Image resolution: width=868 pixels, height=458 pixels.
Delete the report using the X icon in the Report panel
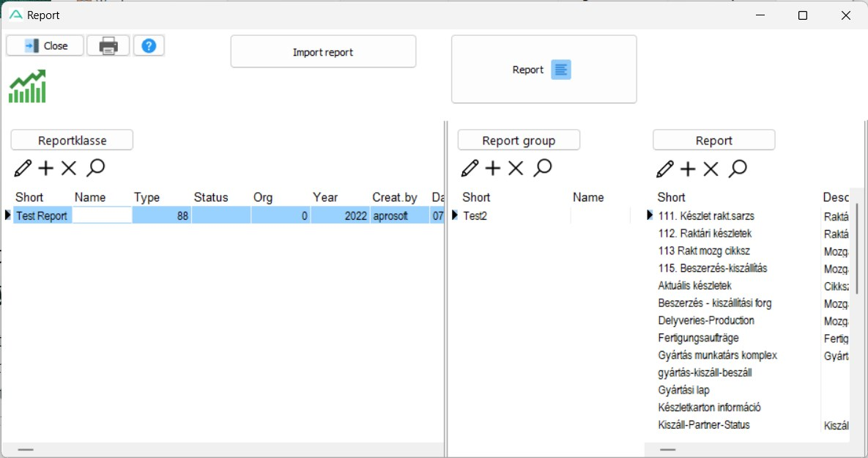pos(711,169)
